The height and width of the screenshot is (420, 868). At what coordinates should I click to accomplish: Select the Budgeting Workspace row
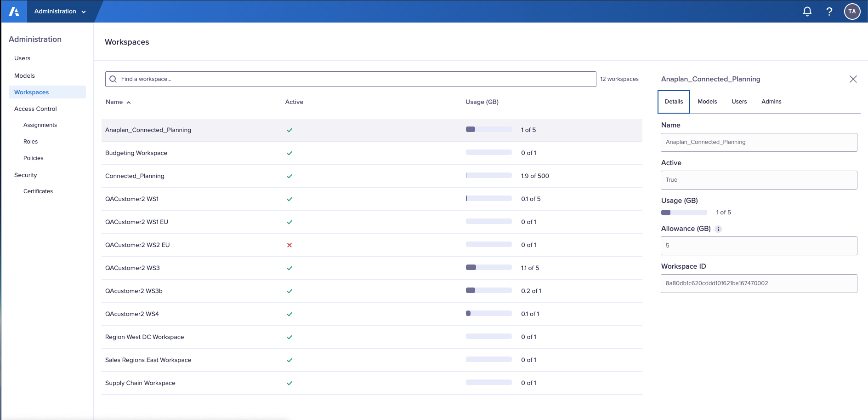tap(372, 153)
